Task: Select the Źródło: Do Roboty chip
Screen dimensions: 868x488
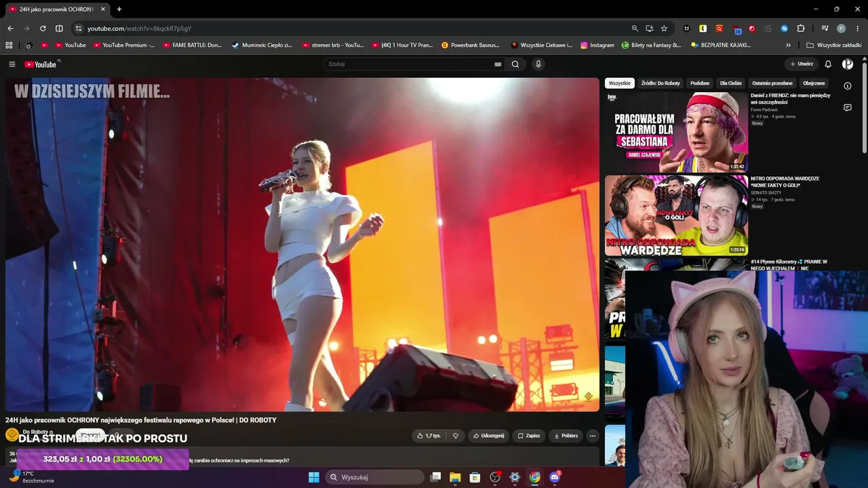Action: [660, 83]
